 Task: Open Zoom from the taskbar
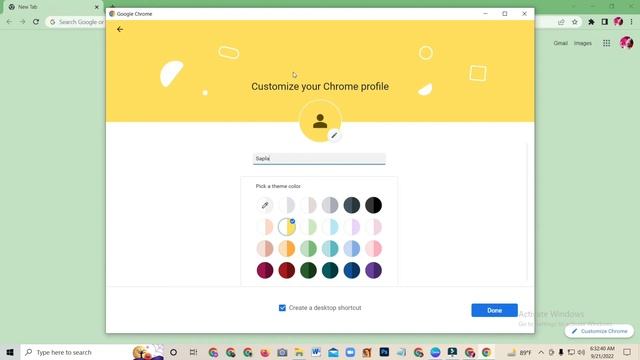(350, 352)
